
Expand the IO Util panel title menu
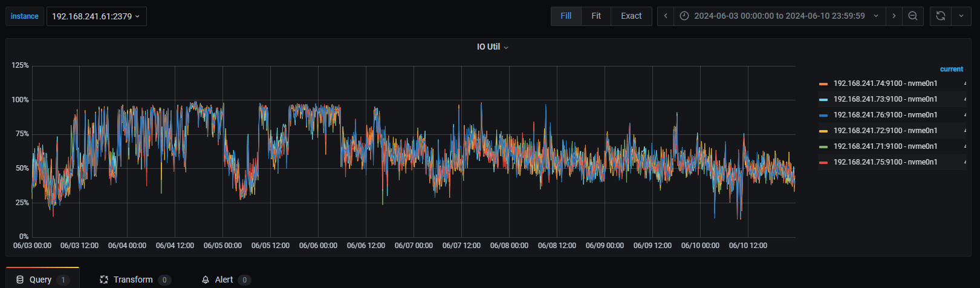[492, 47]
